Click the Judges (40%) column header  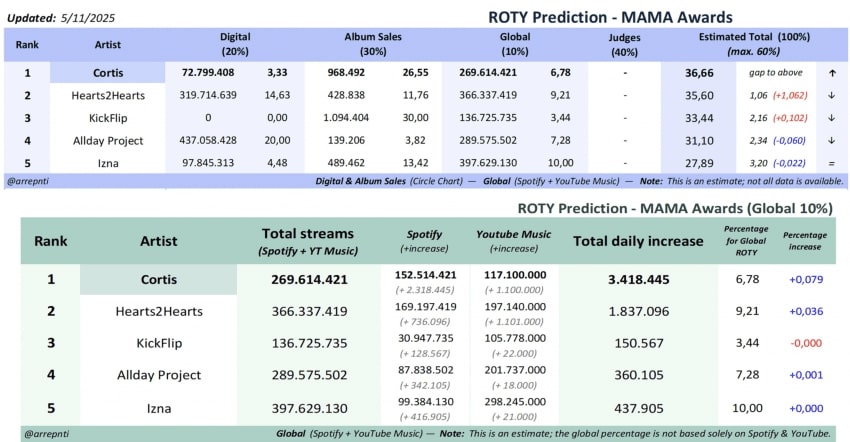[624, 44]
